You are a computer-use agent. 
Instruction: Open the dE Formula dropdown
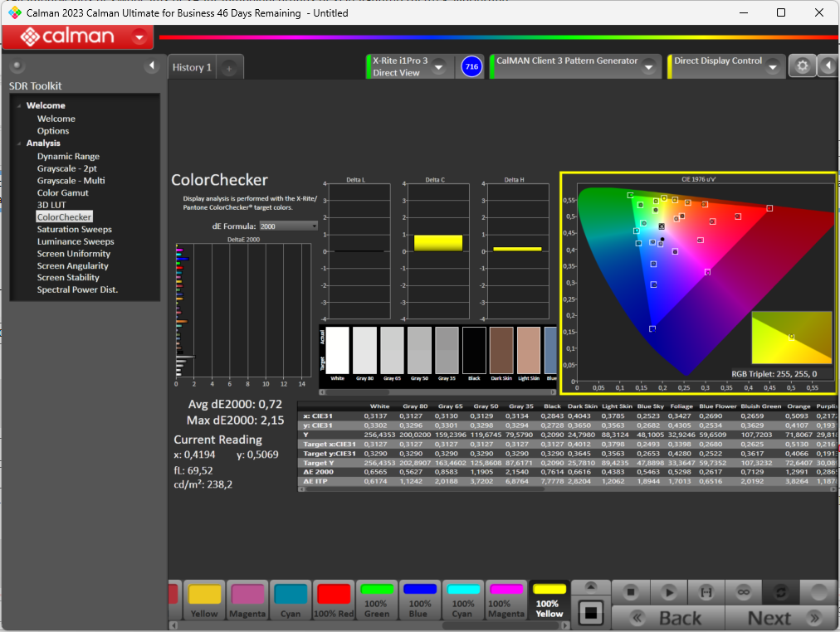[x=288, y=226]
